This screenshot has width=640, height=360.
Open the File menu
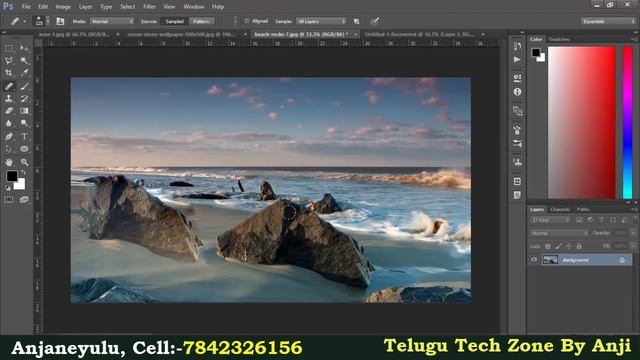tap(26, 7)
